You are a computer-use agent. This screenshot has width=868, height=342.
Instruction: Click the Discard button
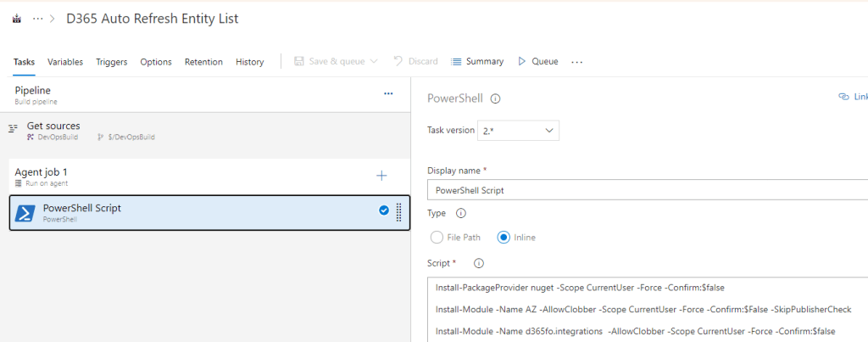coord(415,62)
